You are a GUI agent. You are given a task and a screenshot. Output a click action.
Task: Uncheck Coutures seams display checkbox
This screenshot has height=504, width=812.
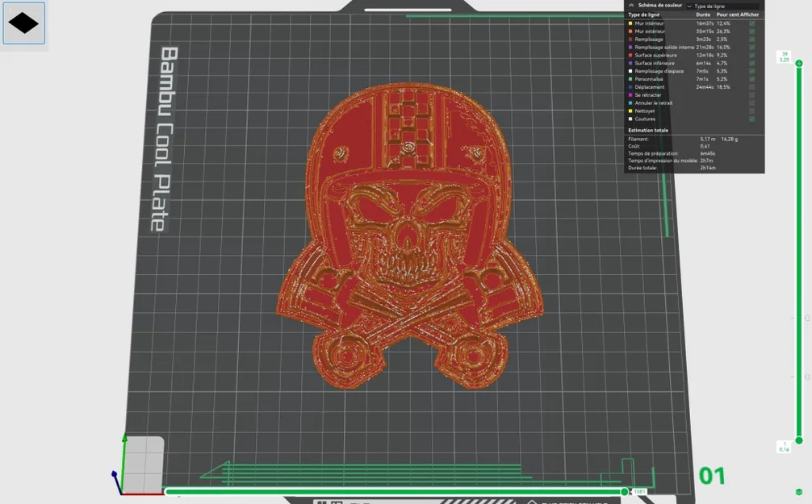tap(752, 119)
